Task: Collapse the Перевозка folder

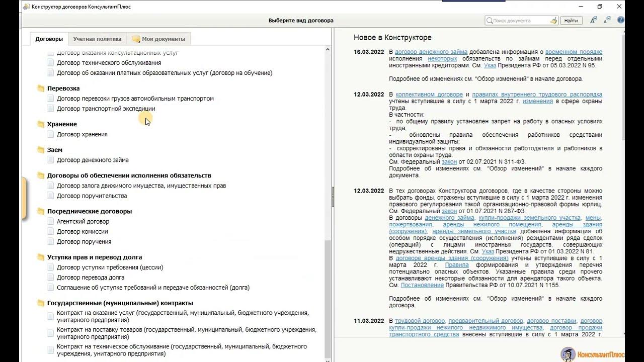Action: coord(41,88)
